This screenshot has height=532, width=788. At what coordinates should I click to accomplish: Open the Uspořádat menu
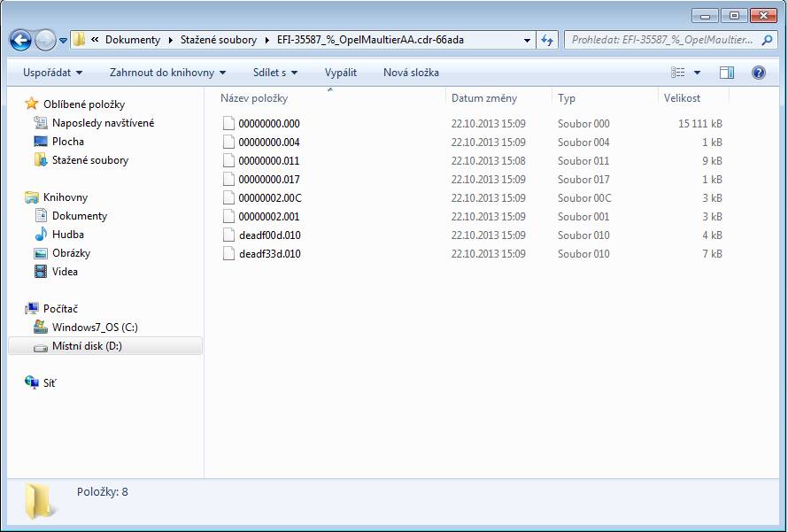(53, 73)
